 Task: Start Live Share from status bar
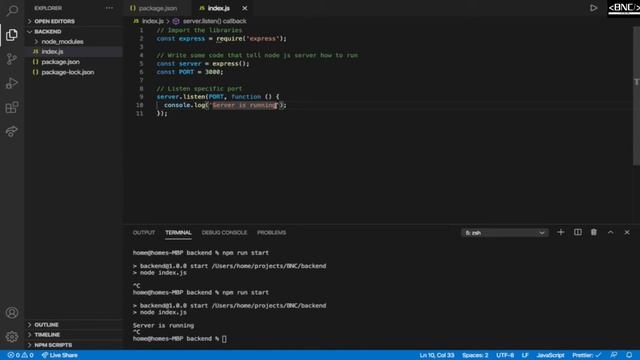tap(60, 355)
